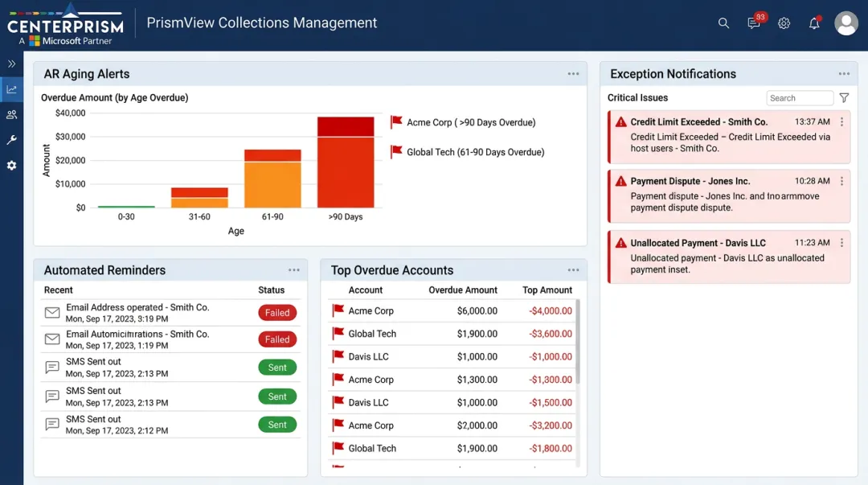
Task: Click the $6,000.00 overdue amount
Action: (x=477, y=311)
